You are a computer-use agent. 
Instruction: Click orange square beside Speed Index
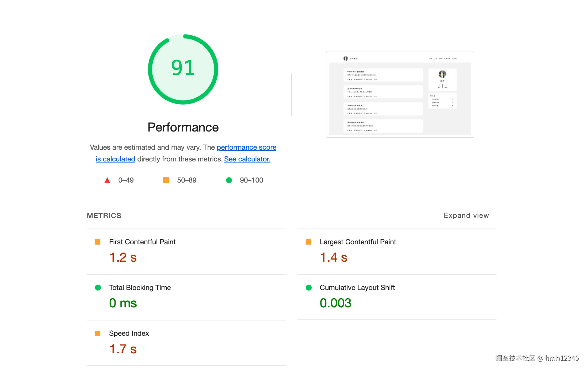point(98,333)
